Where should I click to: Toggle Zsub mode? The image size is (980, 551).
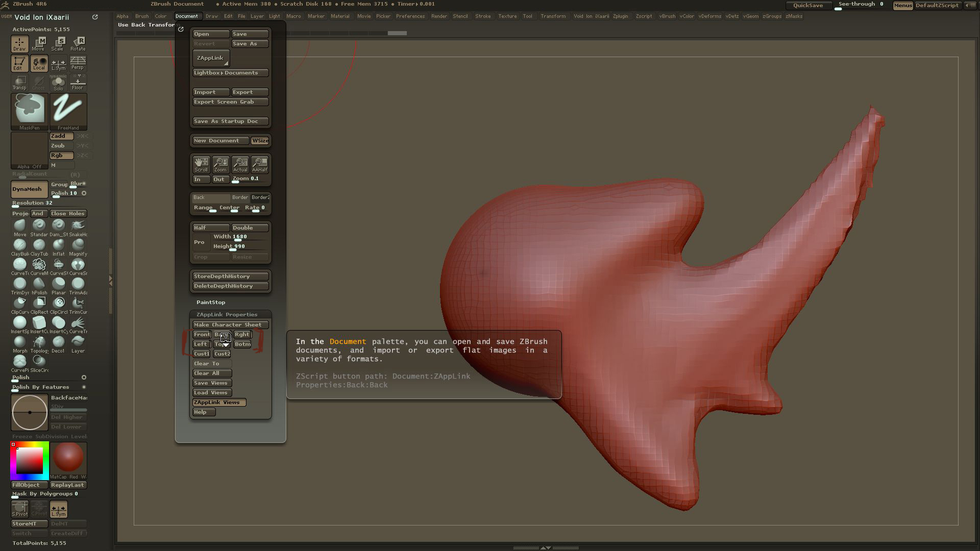[x=62, y=146]
